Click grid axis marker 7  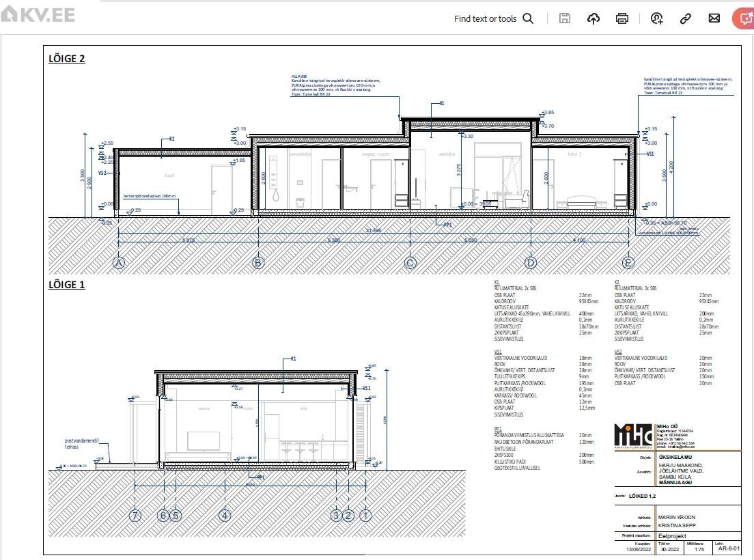(x=135, y=515)
